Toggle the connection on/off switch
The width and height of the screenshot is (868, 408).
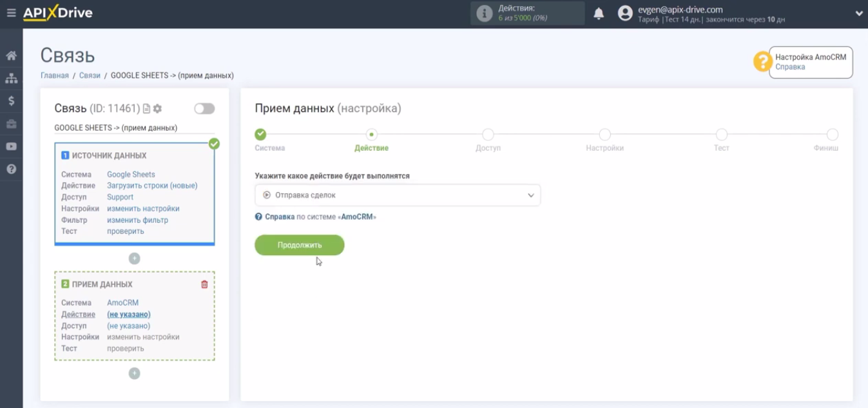coord(204,109)
